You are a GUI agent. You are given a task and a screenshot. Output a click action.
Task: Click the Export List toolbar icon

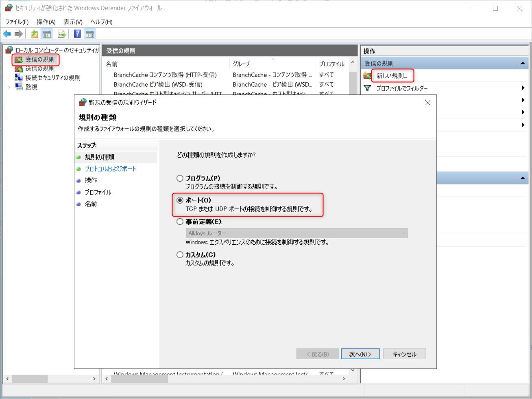coord(62,34)
